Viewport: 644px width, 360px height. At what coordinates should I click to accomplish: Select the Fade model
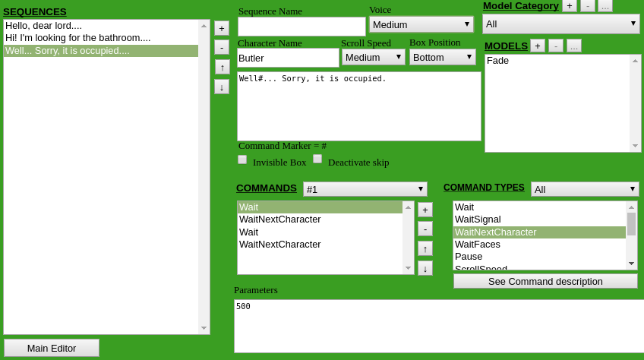click(557, 61)
